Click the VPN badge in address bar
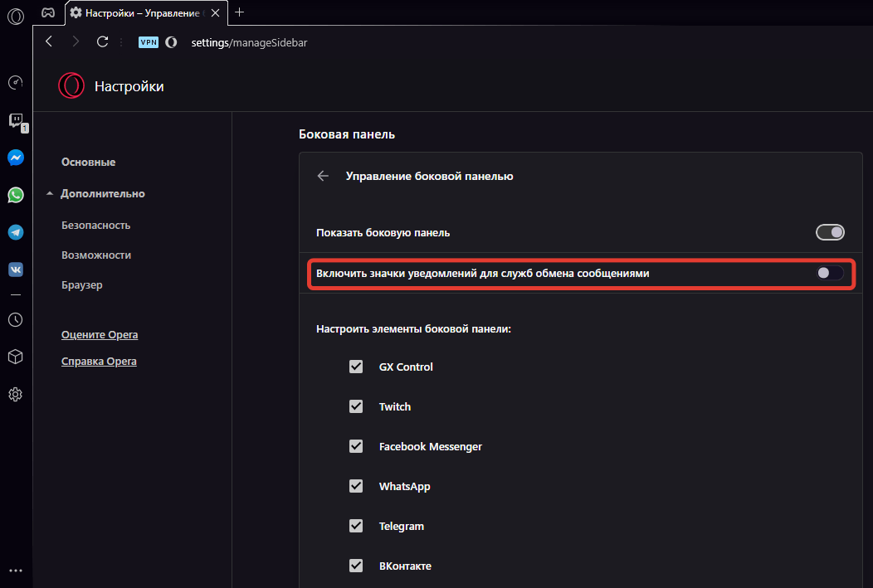The width and height of the screenshot is (873, 588). (x=149, y=42)
